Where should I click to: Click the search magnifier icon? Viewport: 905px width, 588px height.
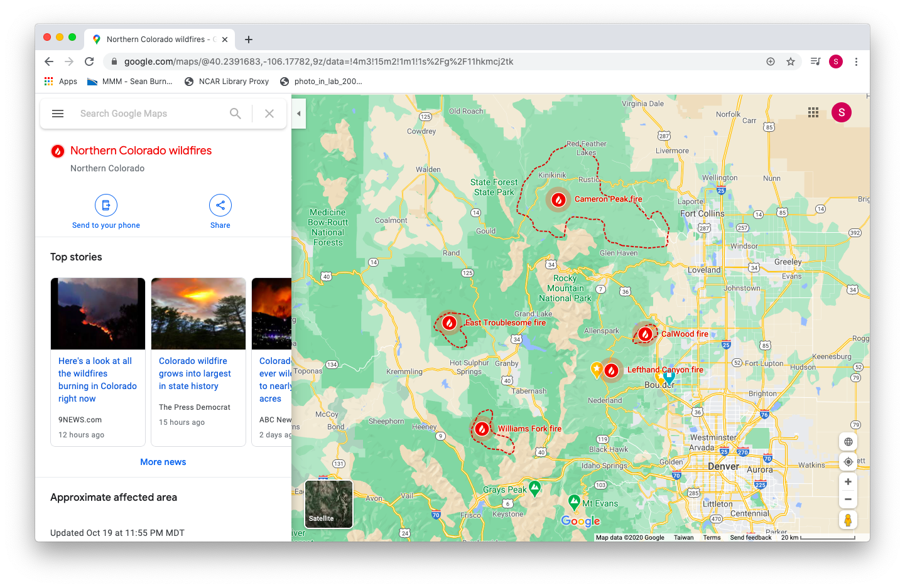[x=236, y=114]
